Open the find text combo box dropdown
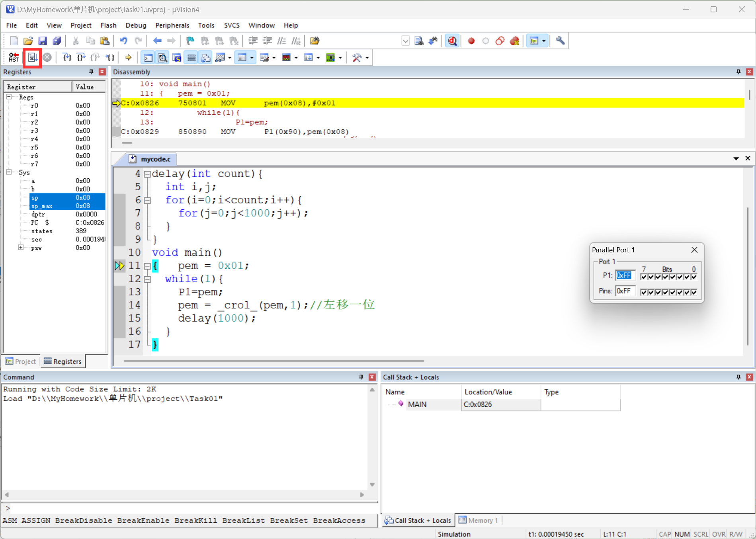756x539 pixels. [405, 41]
